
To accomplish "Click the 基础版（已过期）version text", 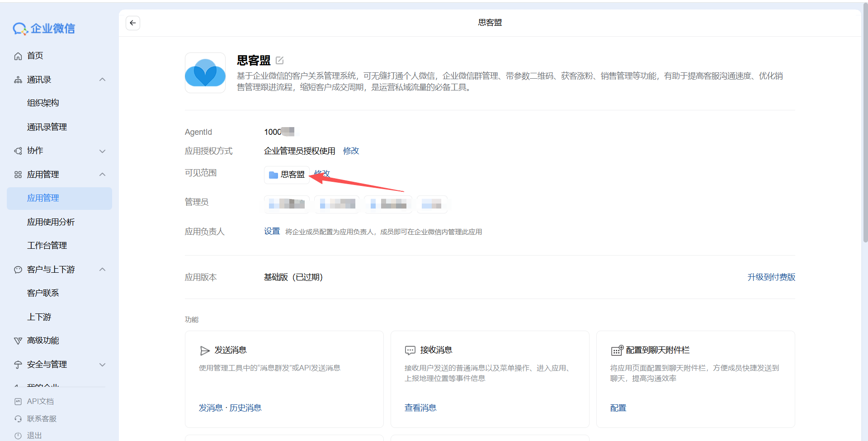I will tap(293, 277).
